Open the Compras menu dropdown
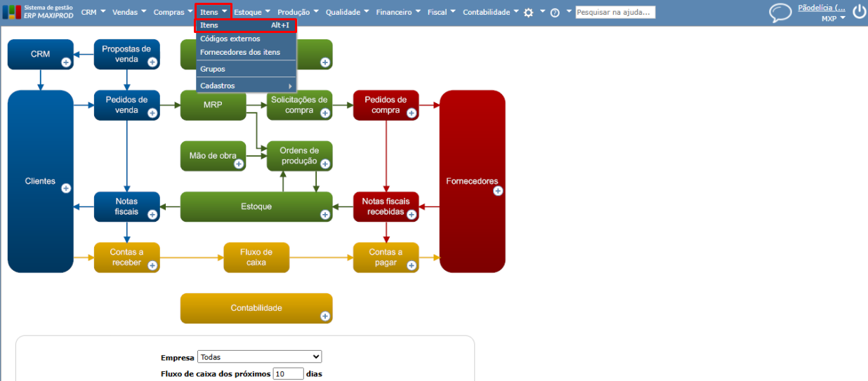Image resolution: width=868 pixels, height=381 pixels. [173, 12]
